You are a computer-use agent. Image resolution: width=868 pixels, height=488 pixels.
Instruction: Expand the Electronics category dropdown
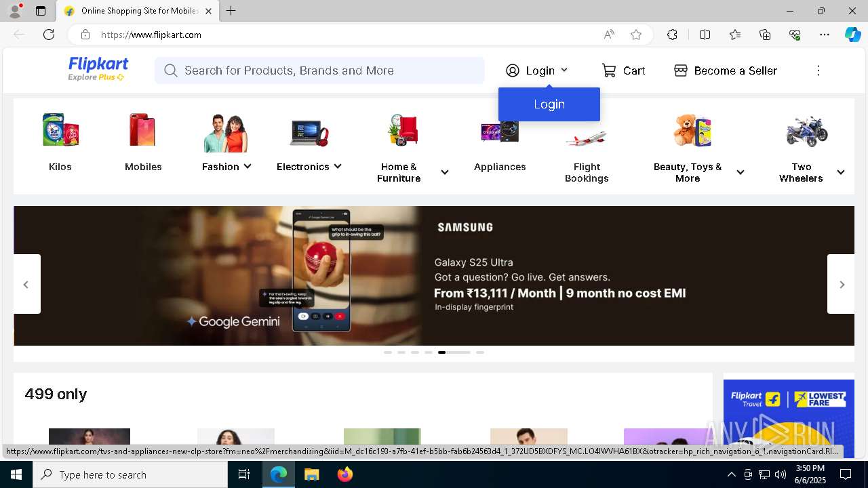click(337, 166)
